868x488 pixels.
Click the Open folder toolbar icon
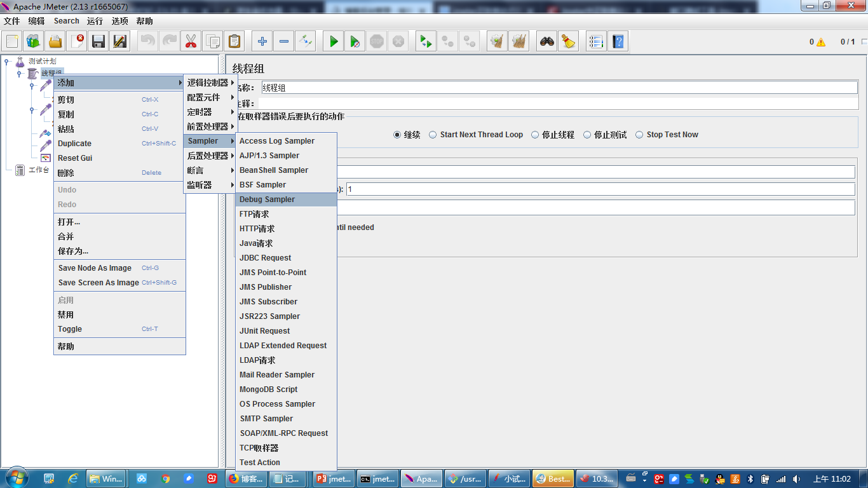(x=55, y=41)
